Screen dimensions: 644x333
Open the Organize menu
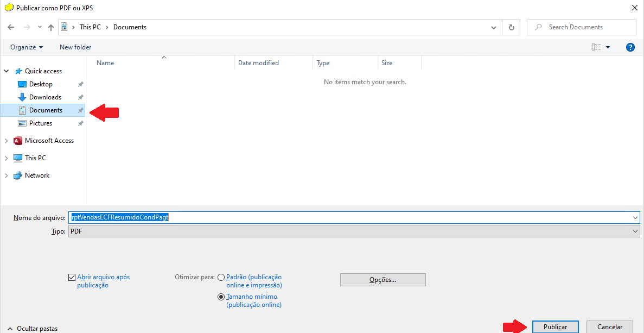coord(27,47)
